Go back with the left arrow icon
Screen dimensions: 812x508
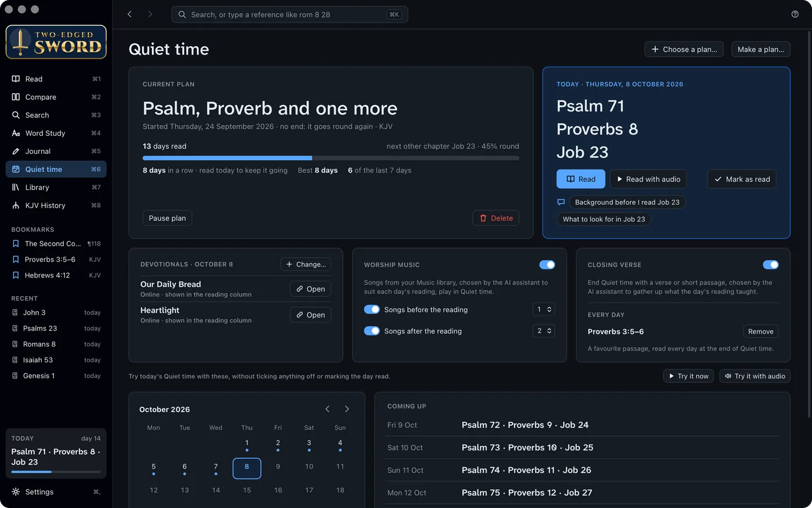[x=129, y=15]
